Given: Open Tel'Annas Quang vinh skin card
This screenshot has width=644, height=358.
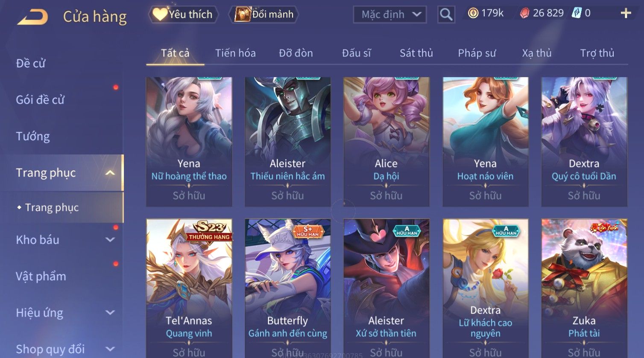Looking at the screenshot, I should (x=189, y=288).
